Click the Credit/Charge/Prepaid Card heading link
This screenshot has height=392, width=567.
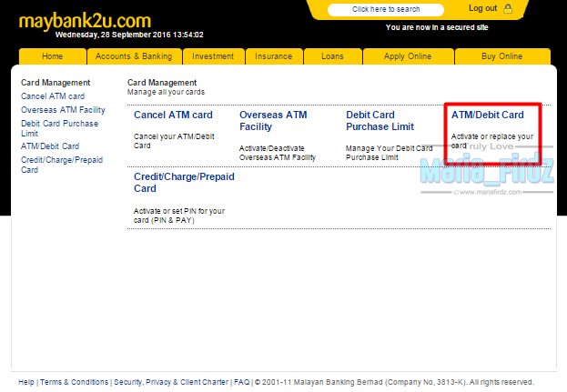pyautogui.click(x=184, y=183)
